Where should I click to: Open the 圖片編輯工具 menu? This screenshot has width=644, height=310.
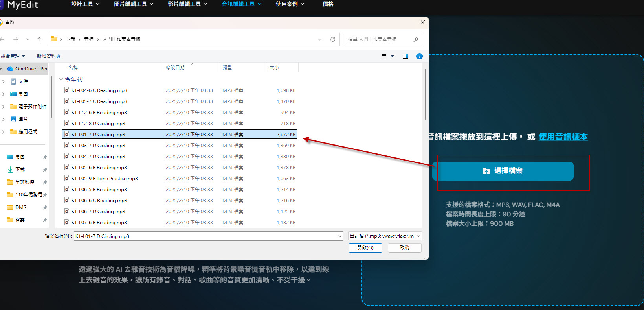134,4
